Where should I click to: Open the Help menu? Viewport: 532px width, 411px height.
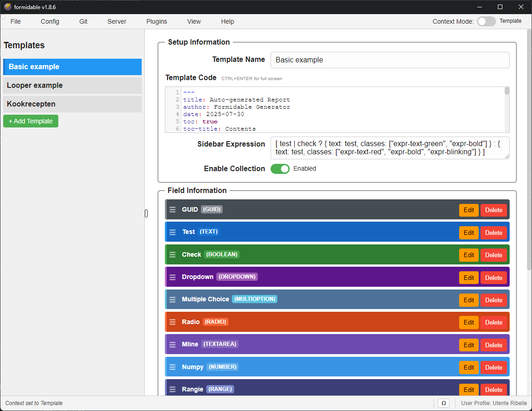pyautogui.click(x=228, y=21)
